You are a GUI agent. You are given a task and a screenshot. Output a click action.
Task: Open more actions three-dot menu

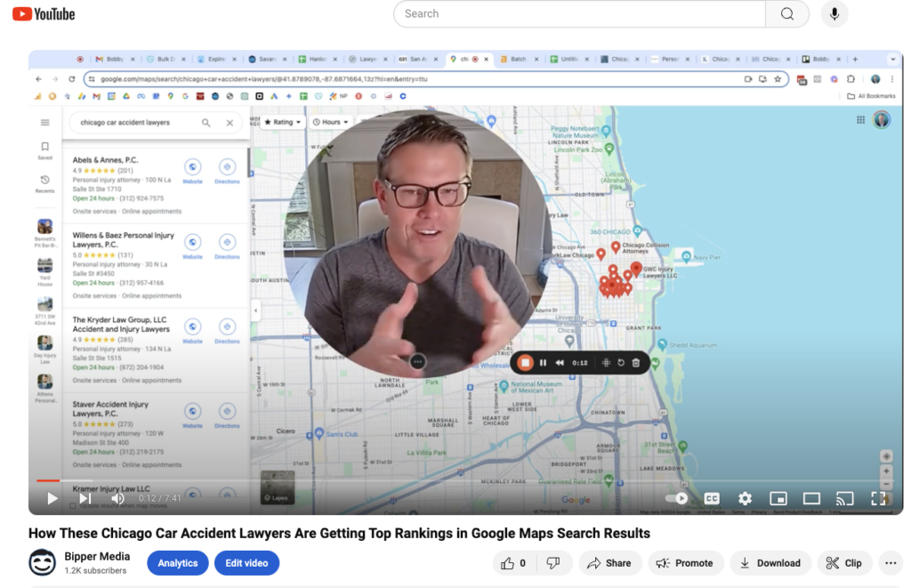point(890,563)
